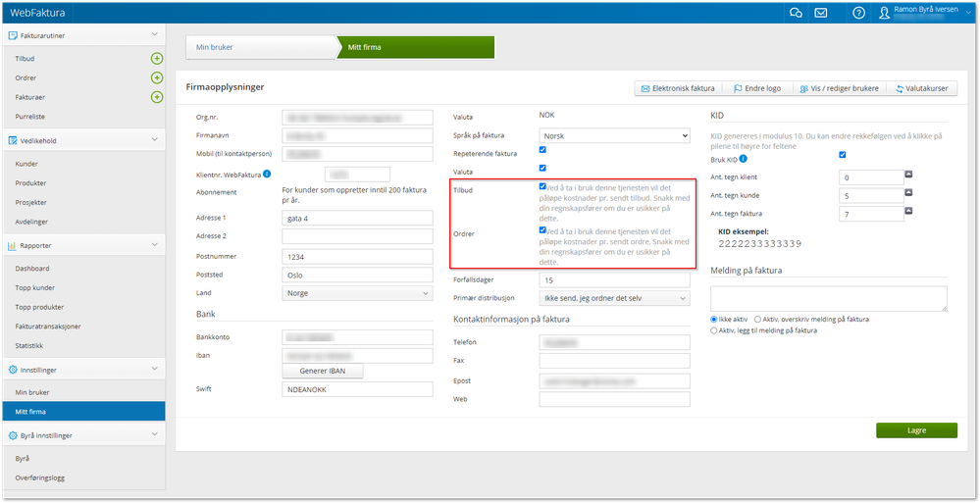Open the Land dropdown showing Norge
Image resolution: width=980 pixels, height=503 pixels.
click(x=357, y=293)
